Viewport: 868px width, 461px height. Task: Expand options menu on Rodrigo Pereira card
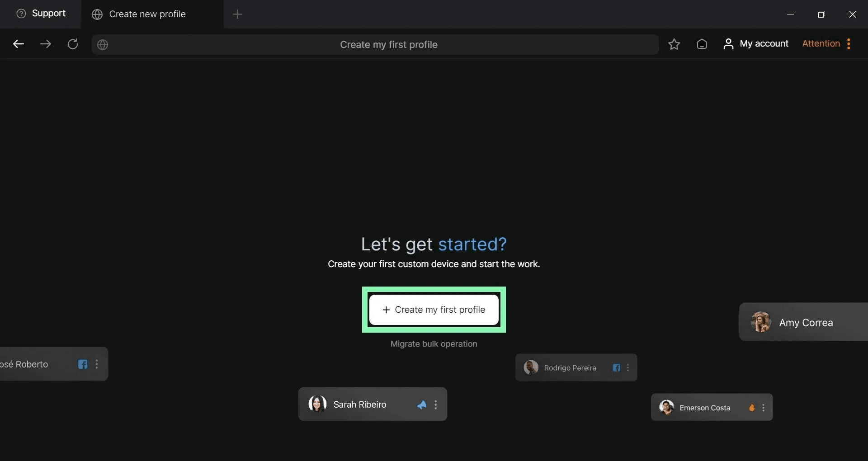(627, 368)
